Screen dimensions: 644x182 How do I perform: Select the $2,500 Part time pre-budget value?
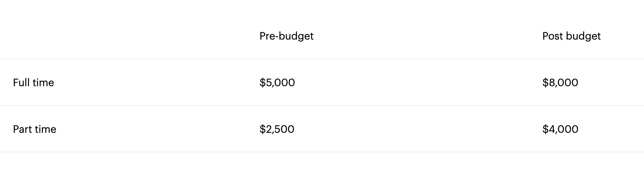coord(277,129)
